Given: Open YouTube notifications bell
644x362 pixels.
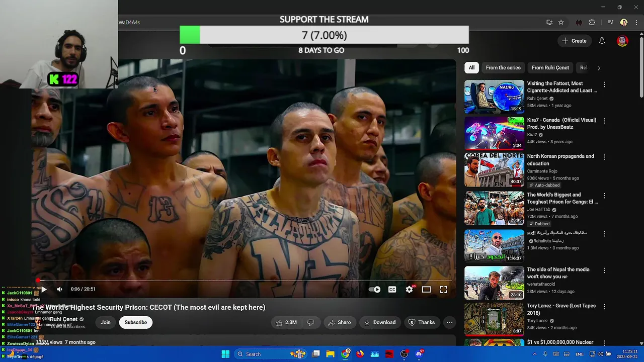Looking at the screenshot, I should point(602,41).
